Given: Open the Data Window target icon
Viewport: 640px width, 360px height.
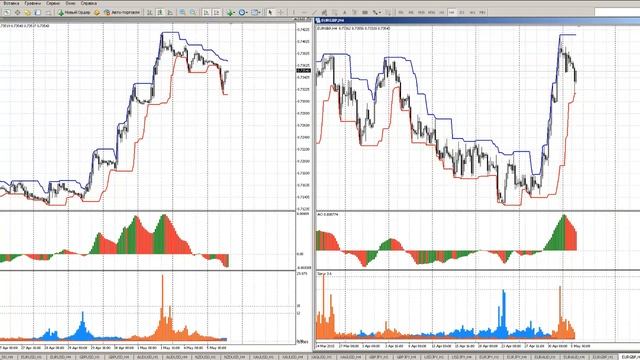Looking at the screenshot, I should (x=18, y=13).
